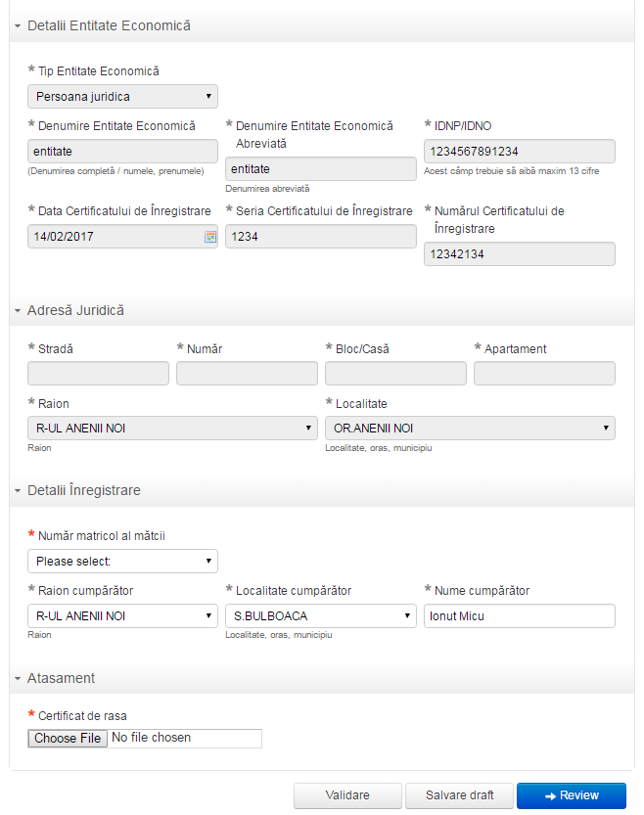The image size is (644, 815).
Task: Click Salvare draft button
Action: click(459, 795)
